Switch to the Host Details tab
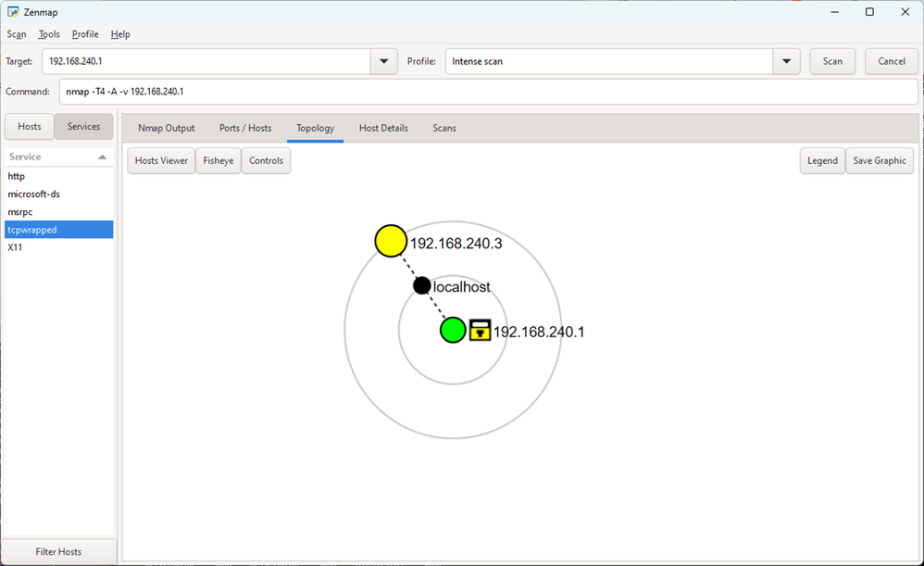Viewport: 924px width, 566px height. click(383, 128)
